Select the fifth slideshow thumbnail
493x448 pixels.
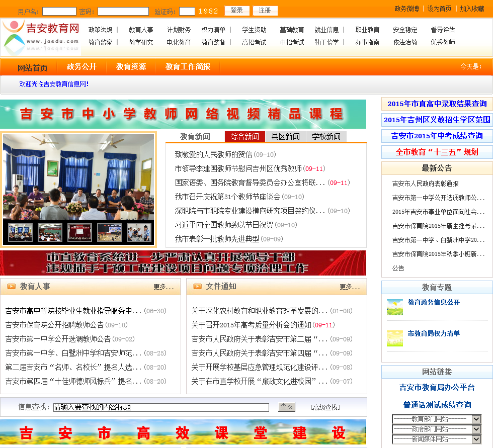(x=139, y=232)
